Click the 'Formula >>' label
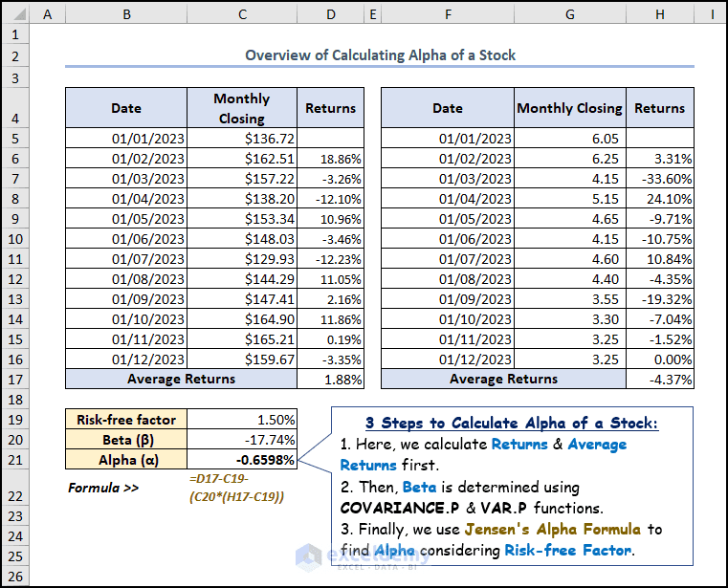 tap(103, 488)
